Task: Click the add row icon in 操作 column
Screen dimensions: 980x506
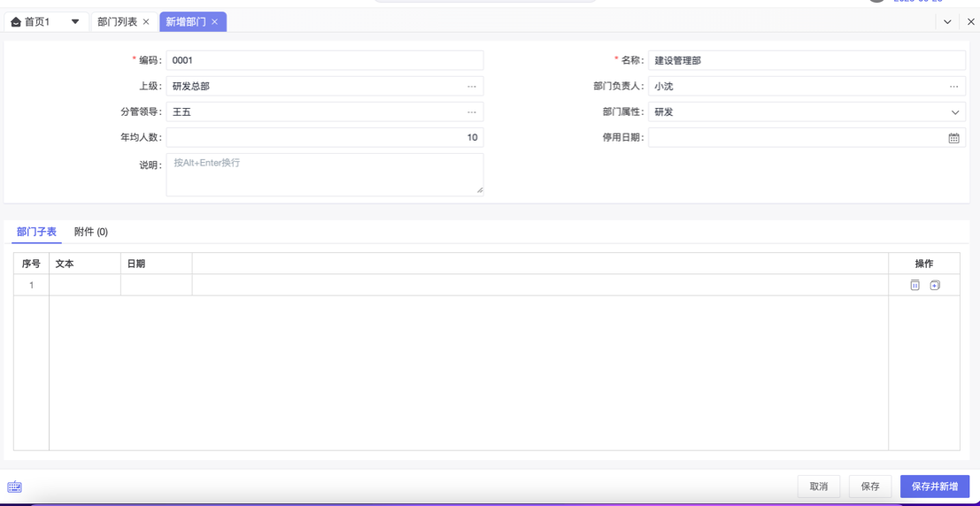Action: (935, 285)
